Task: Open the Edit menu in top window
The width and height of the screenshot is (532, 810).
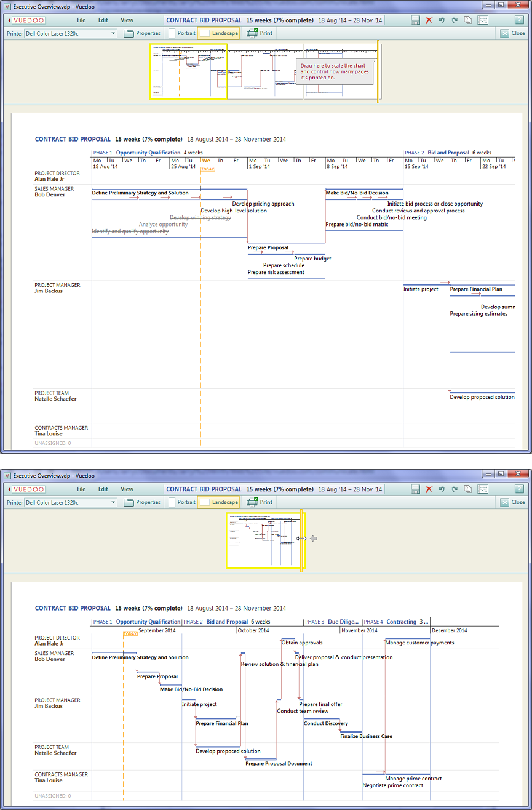Action: tap(103, 20)
